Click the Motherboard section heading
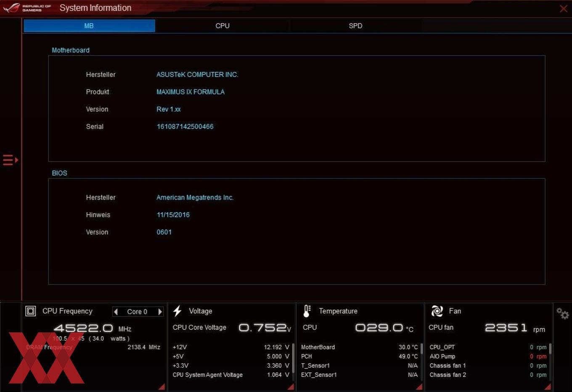This screenshot has width=572, height=392. pos(71,50)
